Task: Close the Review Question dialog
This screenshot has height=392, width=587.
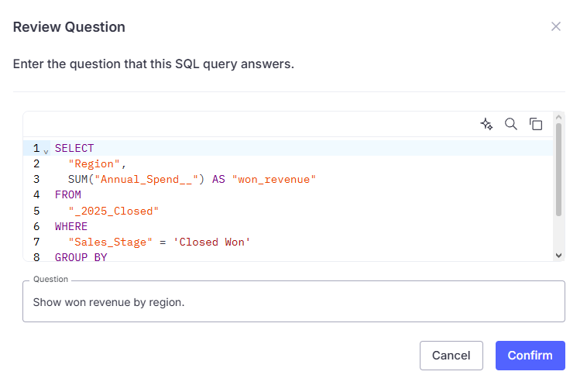Action: click(556, 26)
